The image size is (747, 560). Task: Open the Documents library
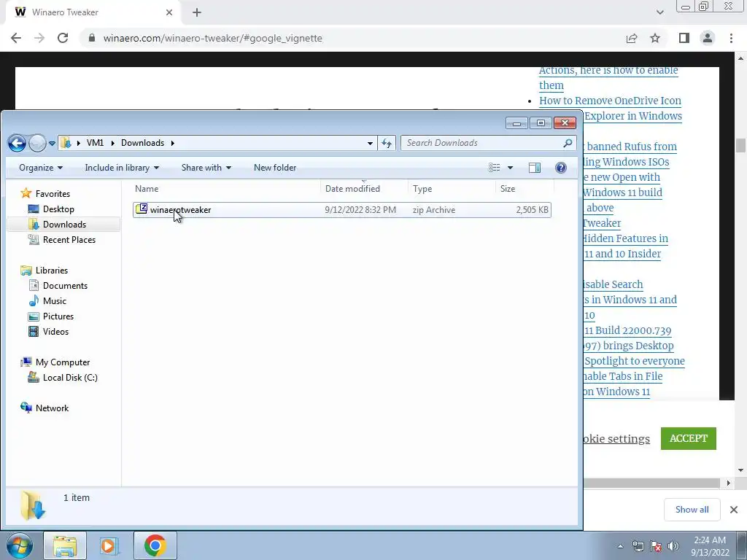65,286
